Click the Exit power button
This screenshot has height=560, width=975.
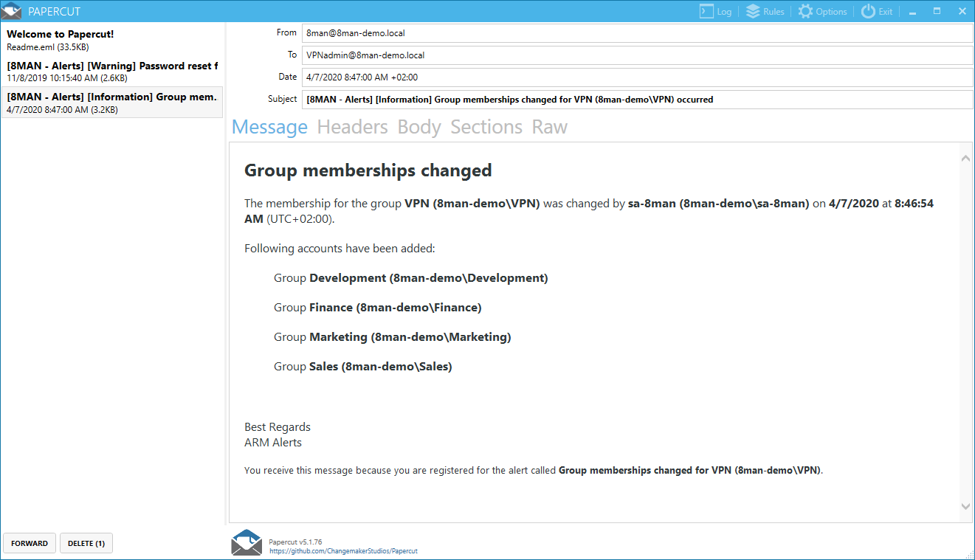point(877,11)
